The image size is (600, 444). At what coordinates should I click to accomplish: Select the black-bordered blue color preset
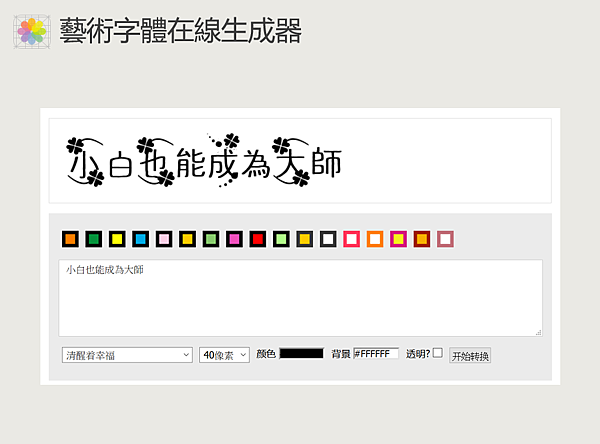[x=140, y=239]
